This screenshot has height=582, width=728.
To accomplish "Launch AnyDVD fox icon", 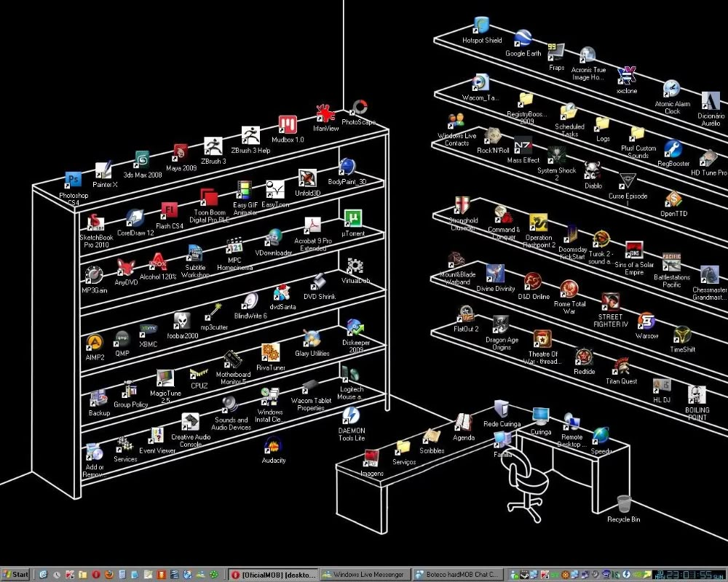I will tap(125, 268).
